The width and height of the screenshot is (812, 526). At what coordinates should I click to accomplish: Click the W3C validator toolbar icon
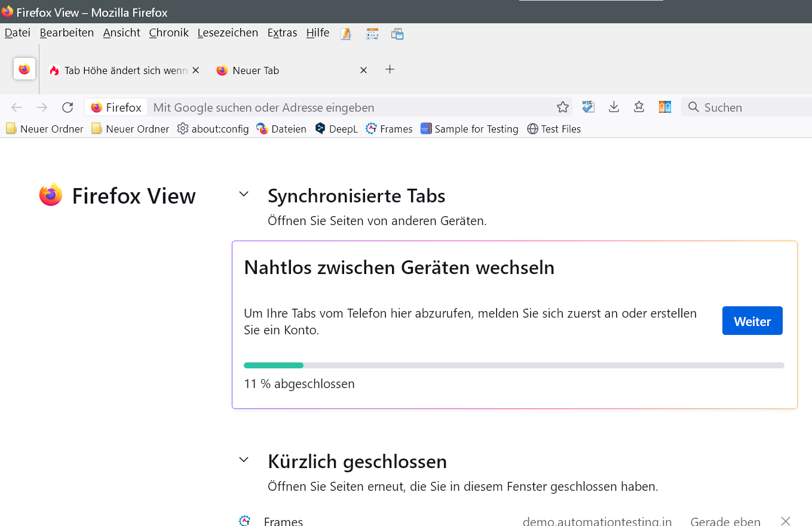(588, 107)
